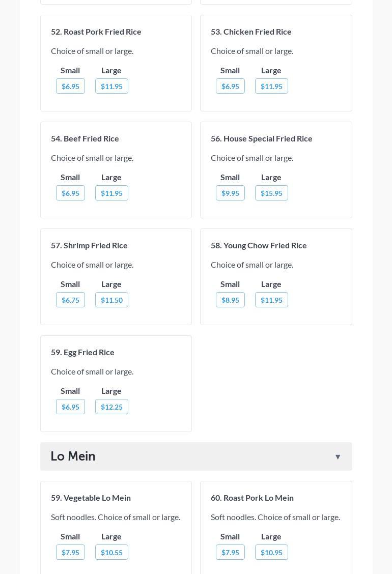Select large Shrimp Fried Rice $11.50
392x574 pixels.
coord(111,300)
